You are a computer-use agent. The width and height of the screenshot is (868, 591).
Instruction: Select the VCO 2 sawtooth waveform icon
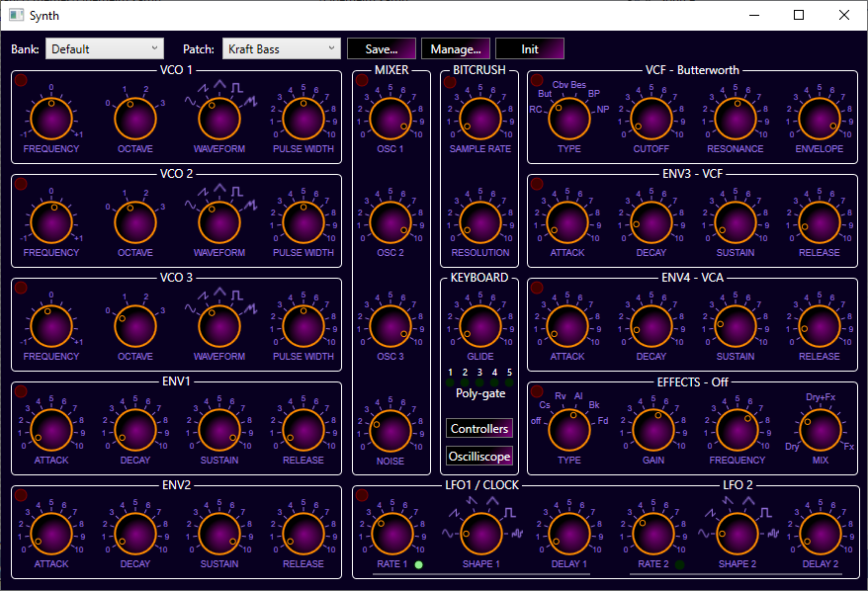click(204, 192)
